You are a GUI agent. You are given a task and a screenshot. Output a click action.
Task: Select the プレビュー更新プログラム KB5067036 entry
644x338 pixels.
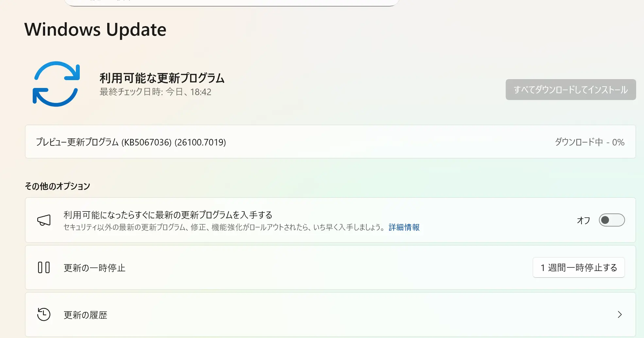click(x=131, y=142)
